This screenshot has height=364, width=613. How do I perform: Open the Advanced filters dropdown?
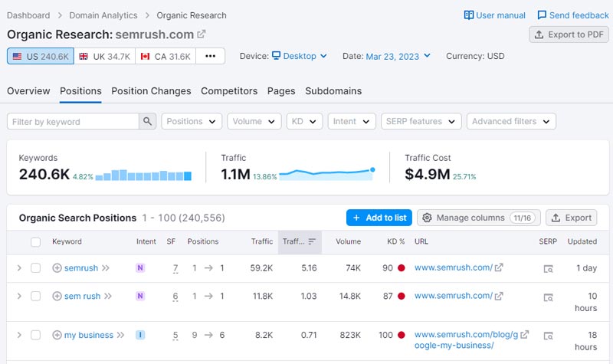click(511, 121)
